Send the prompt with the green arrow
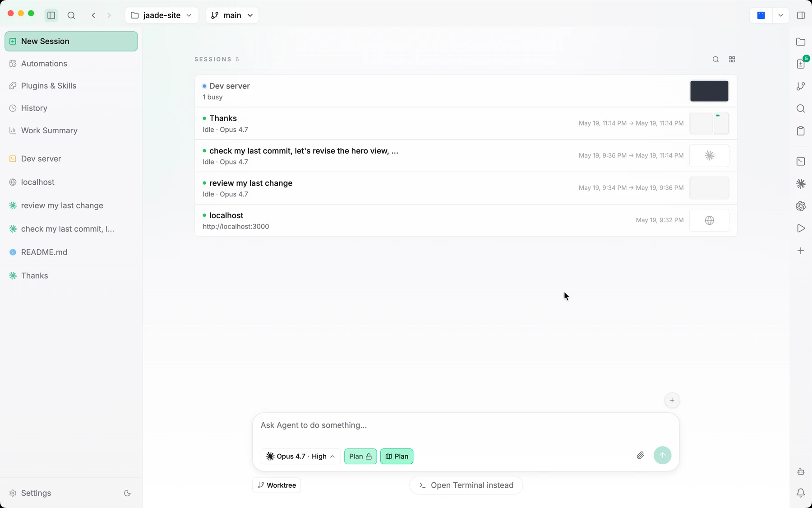Screen dimensions: 812x508 click(662, 455)
